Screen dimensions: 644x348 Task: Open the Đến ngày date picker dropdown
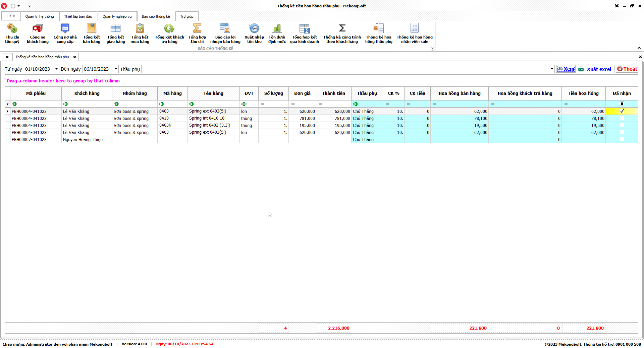tap(116, 69)
